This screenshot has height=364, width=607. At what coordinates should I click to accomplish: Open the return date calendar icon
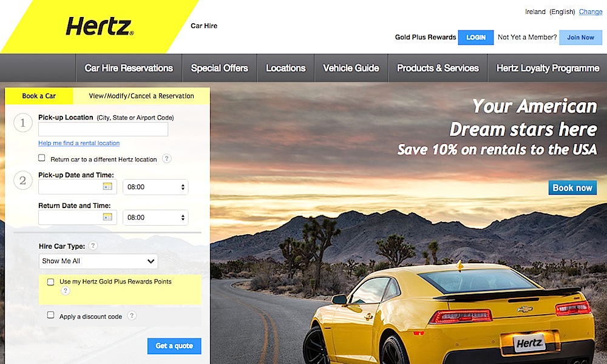[107, 217]
